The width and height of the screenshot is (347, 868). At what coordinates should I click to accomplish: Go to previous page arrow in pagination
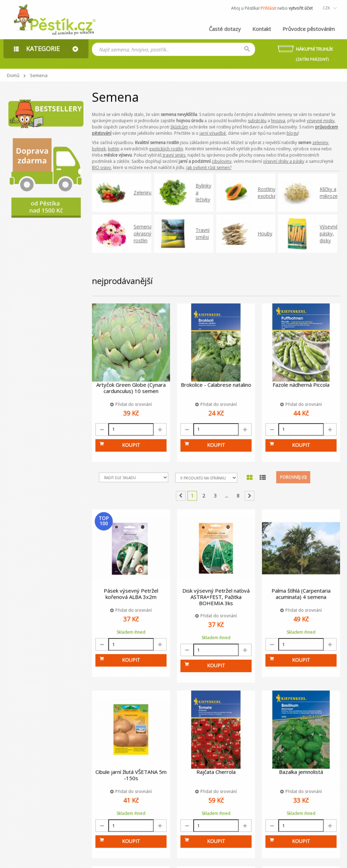click(x=181, y=496)
